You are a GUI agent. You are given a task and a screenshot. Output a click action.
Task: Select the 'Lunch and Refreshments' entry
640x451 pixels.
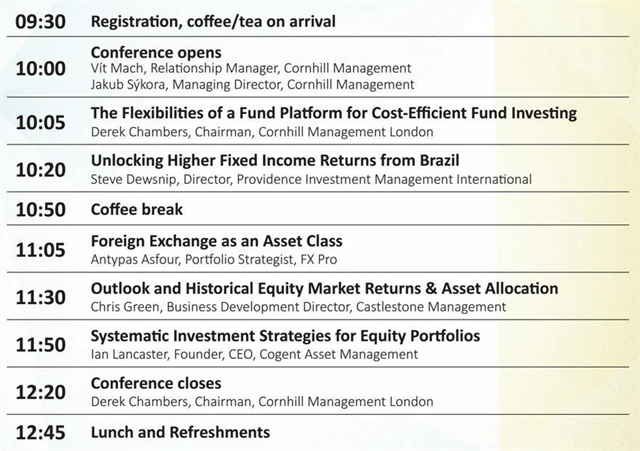click(x=180, y=432)
